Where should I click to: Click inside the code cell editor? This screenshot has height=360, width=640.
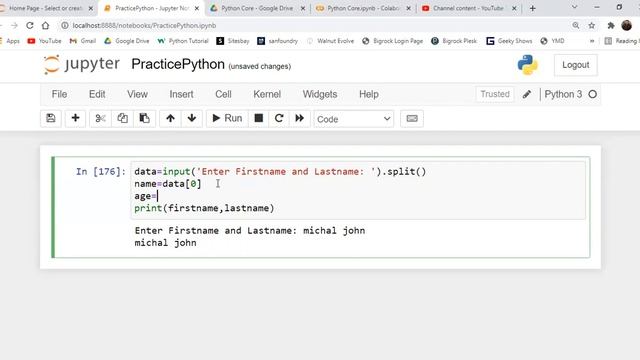[358, 190]
